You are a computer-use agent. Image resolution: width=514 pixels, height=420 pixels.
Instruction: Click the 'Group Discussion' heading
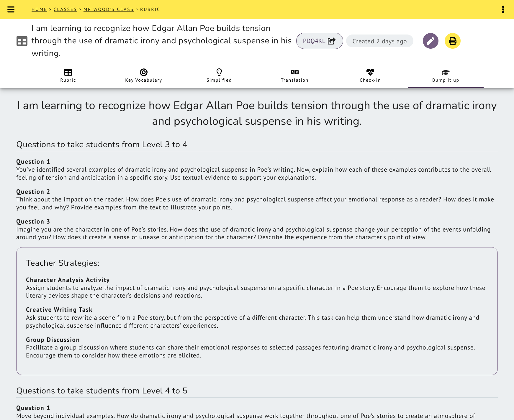(x=53, y=340)
